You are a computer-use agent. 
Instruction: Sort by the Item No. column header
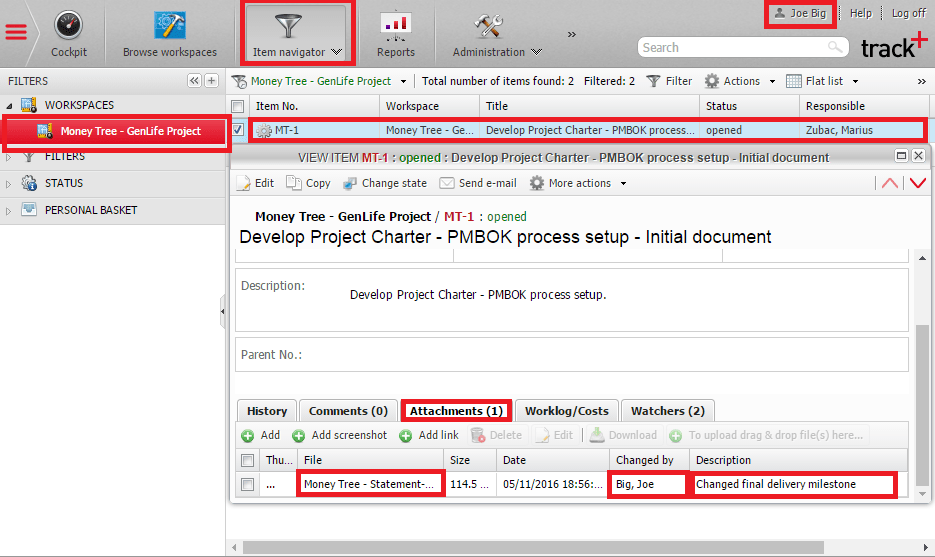(314, 106)
